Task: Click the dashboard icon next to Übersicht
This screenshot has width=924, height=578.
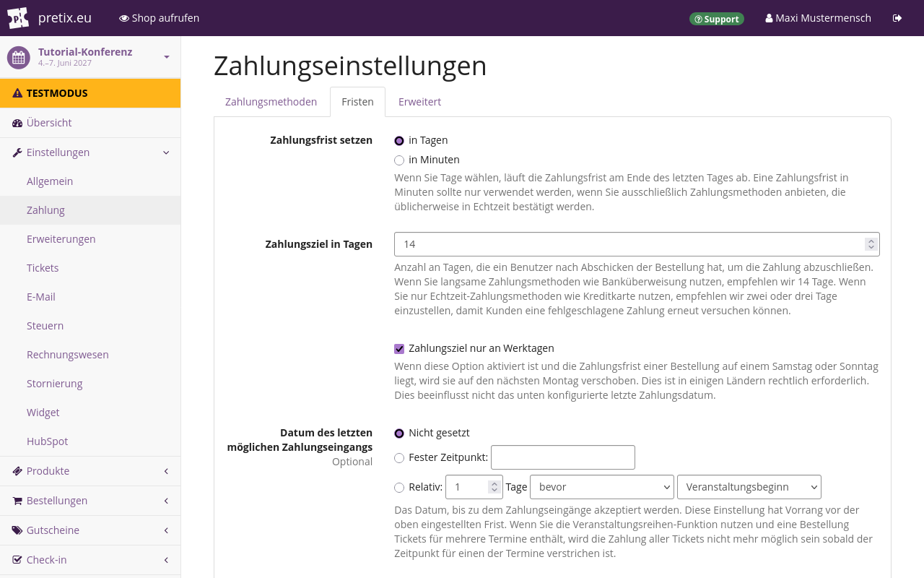Action: (17, 123)
